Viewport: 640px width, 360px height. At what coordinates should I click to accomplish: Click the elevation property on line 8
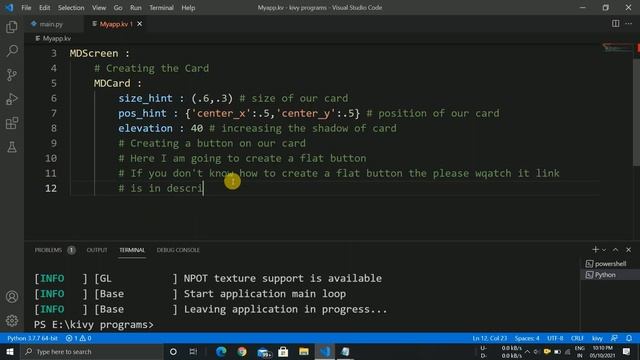pos(145,128)
